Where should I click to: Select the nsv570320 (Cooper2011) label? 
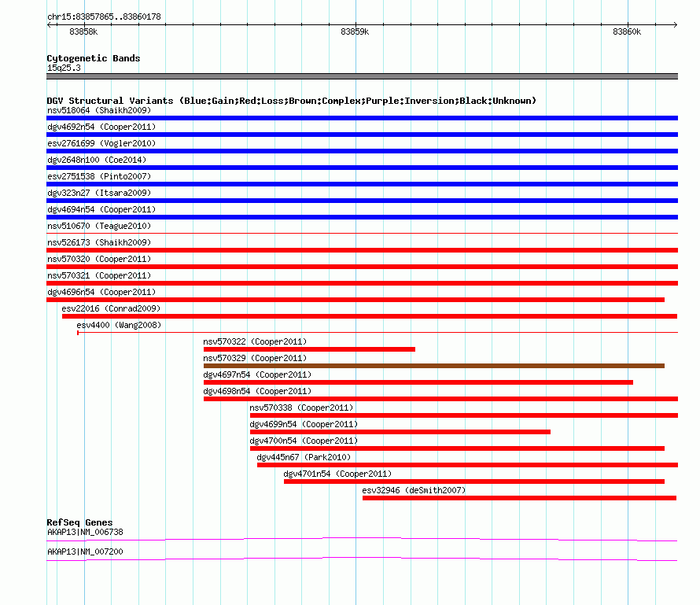[99, 259]
